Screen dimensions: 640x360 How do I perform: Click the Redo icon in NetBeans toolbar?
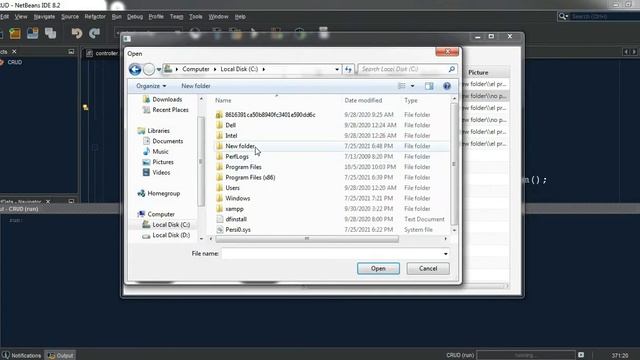94,33
